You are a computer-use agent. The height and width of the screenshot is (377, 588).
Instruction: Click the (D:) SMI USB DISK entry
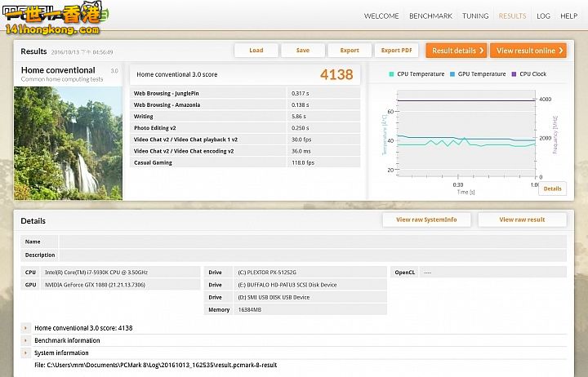274,297
